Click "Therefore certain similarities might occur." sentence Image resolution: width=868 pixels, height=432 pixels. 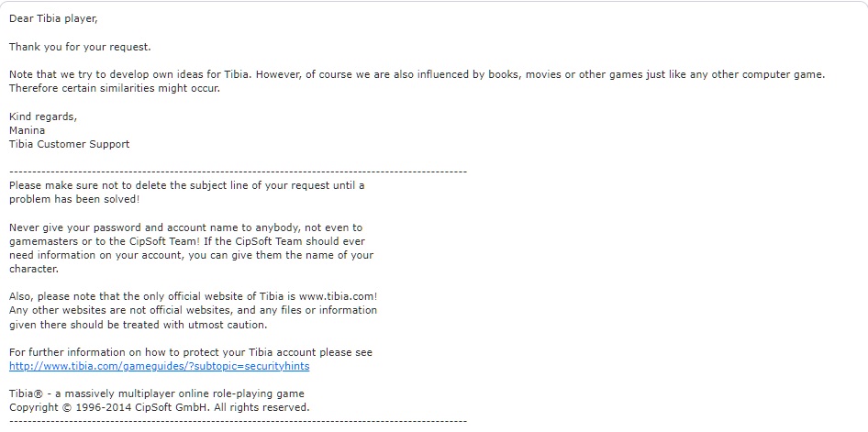point(115,88)
